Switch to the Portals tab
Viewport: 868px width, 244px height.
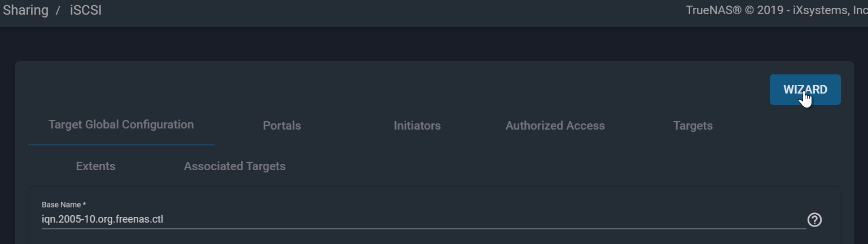coord(282,126)
